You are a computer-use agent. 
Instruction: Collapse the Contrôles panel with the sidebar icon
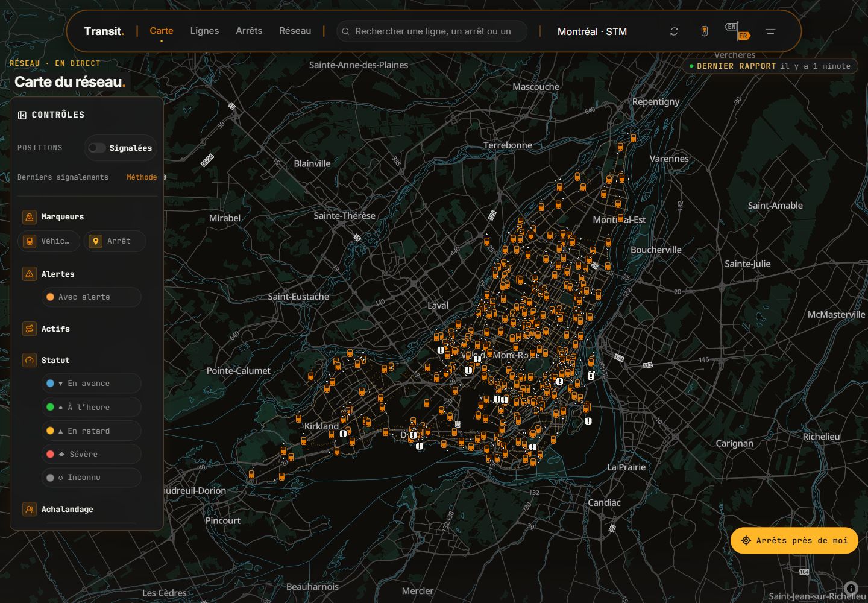coord(22,115)
